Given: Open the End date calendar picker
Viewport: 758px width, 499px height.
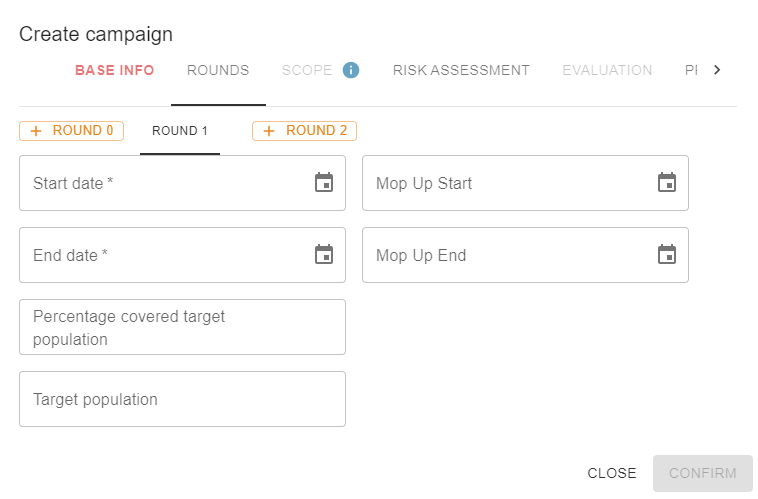Looking at the screenshot, I should (324, 255).
